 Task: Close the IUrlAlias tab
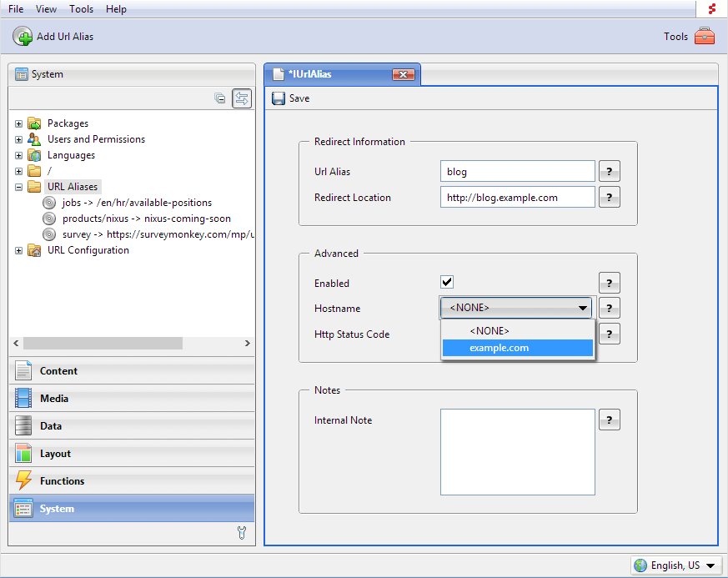pos(404,75)
